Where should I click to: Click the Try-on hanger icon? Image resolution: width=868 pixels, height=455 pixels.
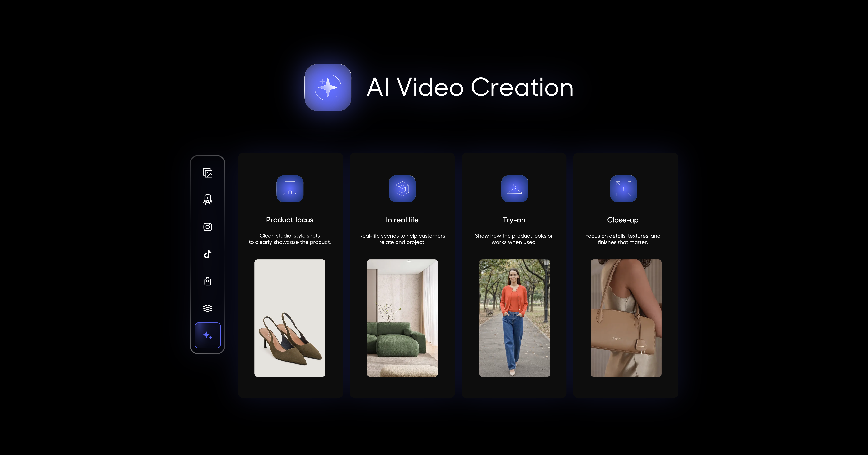(x=515, y=189)
